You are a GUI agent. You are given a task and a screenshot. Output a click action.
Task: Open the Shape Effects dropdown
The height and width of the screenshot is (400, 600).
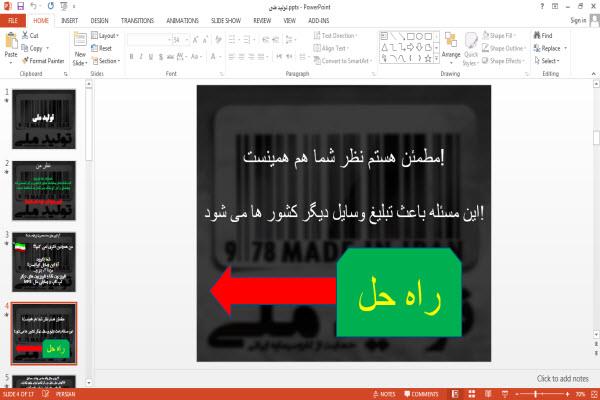[503, 61]
